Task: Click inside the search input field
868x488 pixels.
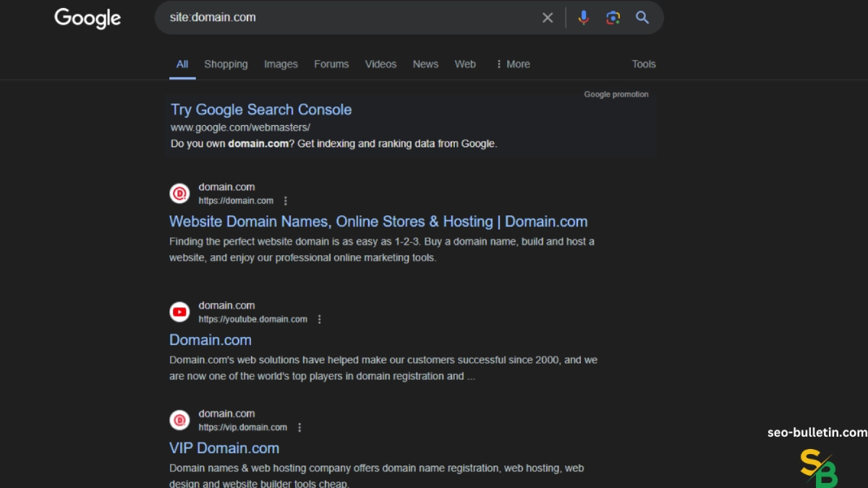Action: point(325,17)
